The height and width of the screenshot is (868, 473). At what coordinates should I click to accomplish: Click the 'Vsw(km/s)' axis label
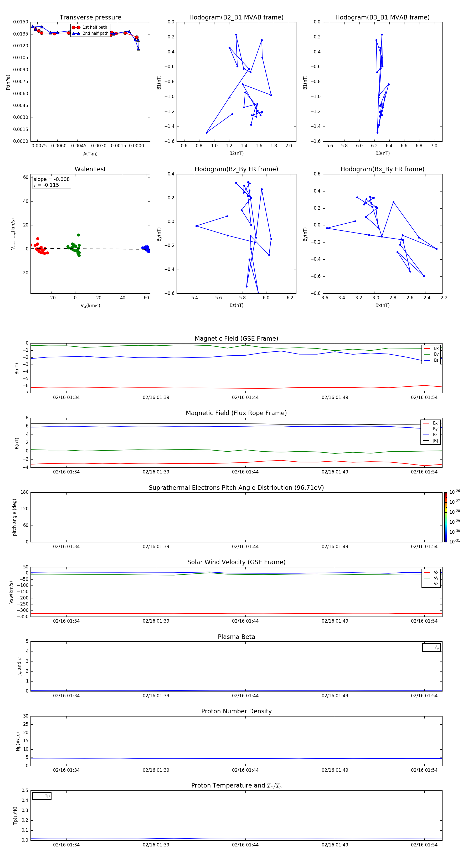pos(11,592)
